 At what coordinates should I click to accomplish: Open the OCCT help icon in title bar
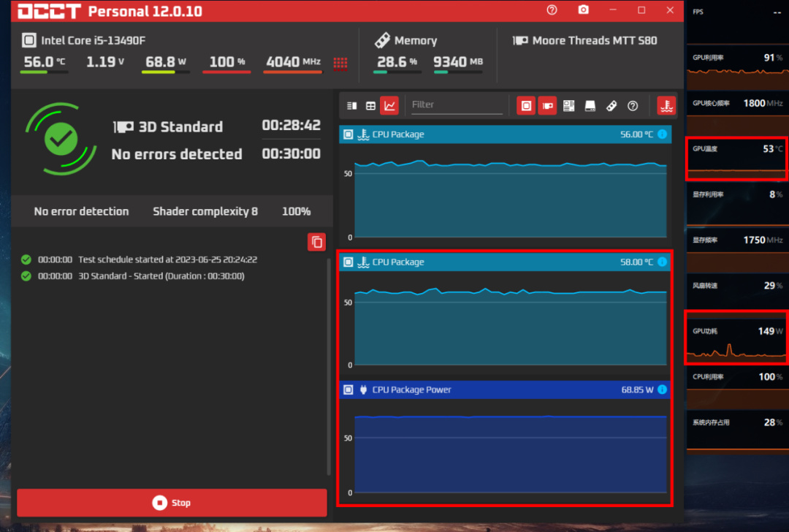(x=552, y=10)
